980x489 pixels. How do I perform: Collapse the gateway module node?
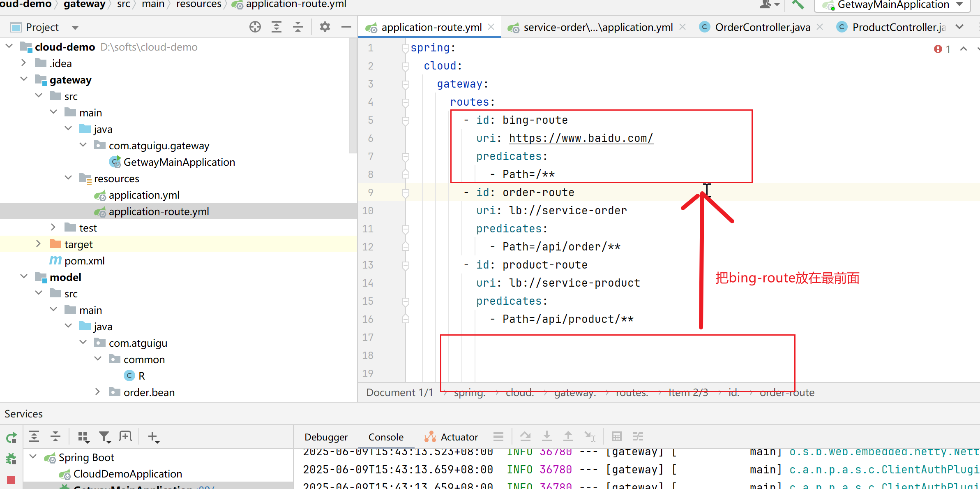click(x=24, y=79)
